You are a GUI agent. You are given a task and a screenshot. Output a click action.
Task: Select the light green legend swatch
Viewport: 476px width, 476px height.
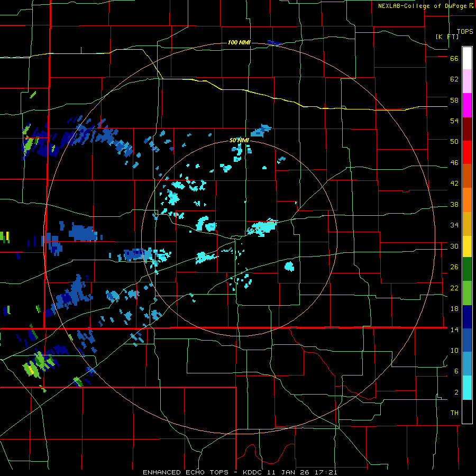467,293
